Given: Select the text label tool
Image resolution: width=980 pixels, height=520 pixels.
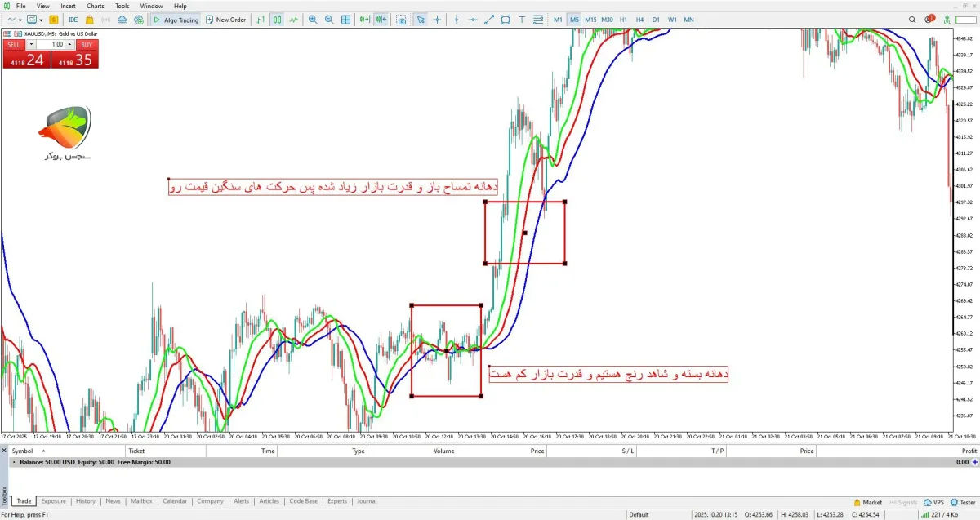Looking at the screenshot, I should [x=523, y=20].
